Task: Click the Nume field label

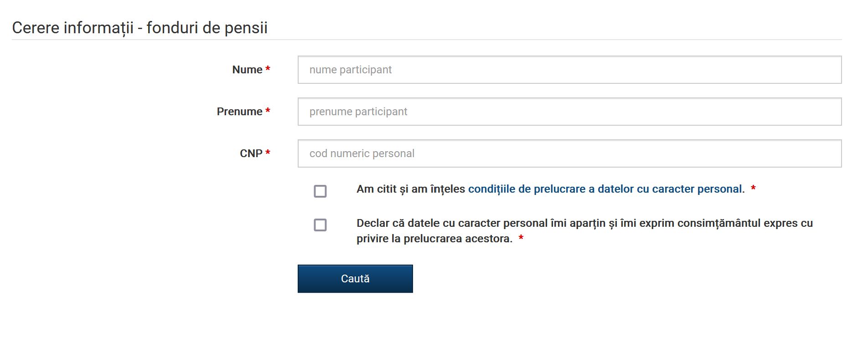Action: point(247,70)
